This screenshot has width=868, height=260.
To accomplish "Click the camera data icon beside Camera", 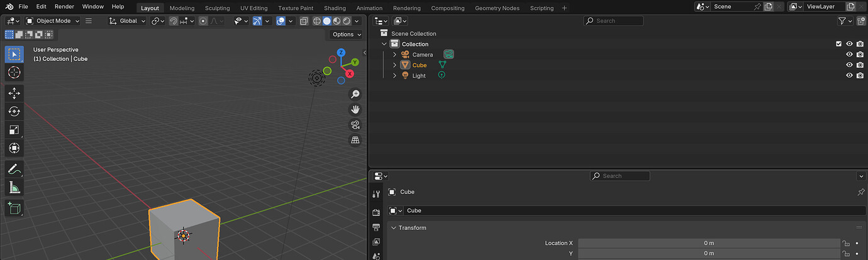I will 448,55.
